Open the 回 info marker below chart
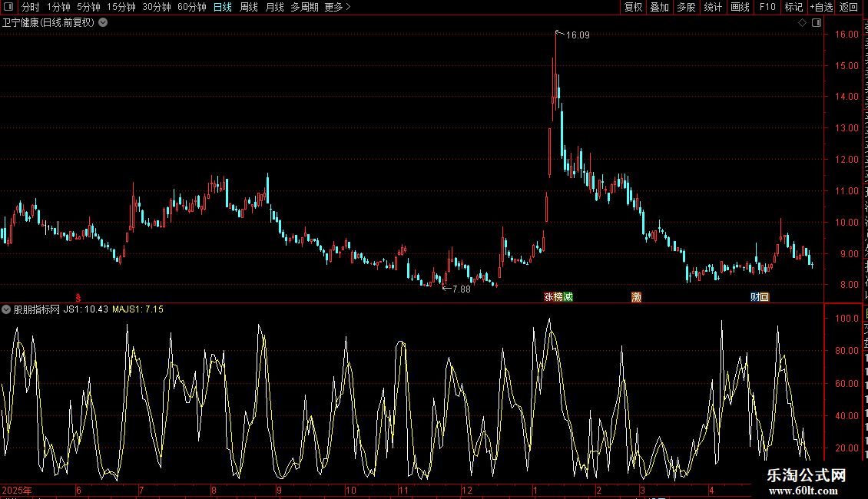868x499 pixels. click(x=764, y=297)
